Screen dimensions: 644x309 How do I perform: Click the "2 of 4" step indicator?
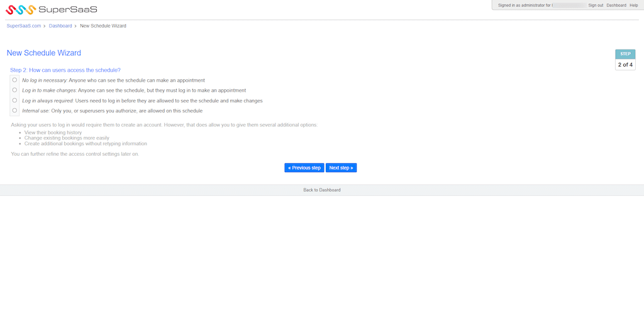click(x=625, y=65)
